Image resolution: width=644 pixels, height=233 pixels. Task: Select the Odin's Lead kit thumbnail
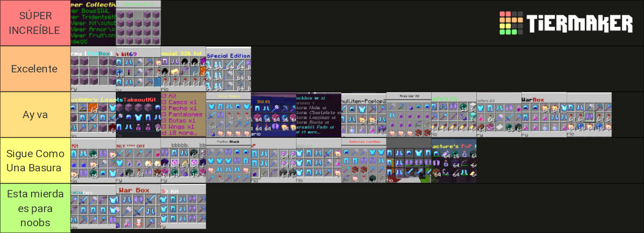tap(93, 115)
